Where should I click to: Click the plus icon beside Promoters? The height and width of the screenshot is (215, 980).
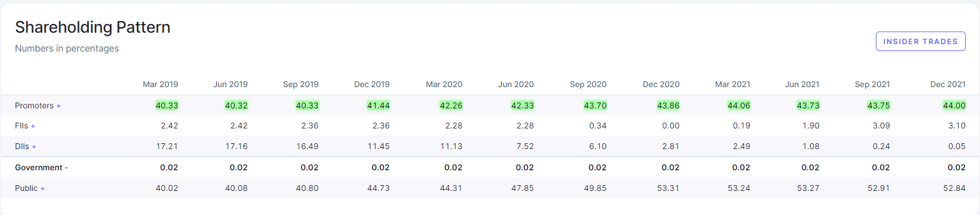(x=58, y=106)
